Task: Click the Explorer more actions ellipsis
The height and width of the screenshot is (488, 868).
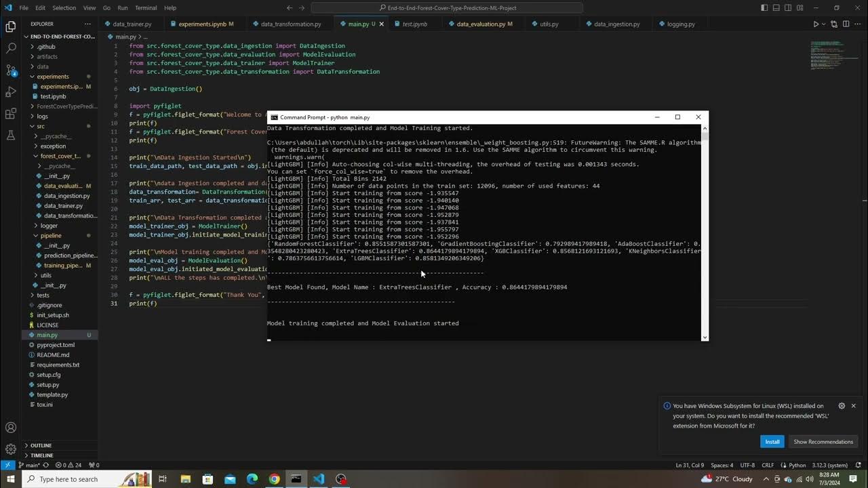Action: (87, 24)
